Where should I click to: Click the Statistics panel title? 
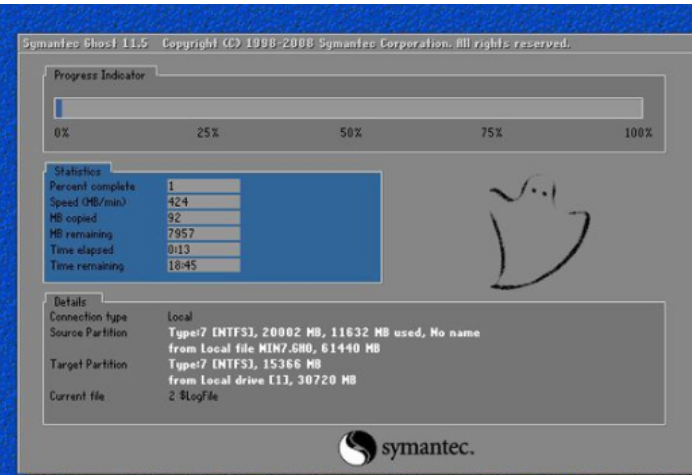coord(76,171)
